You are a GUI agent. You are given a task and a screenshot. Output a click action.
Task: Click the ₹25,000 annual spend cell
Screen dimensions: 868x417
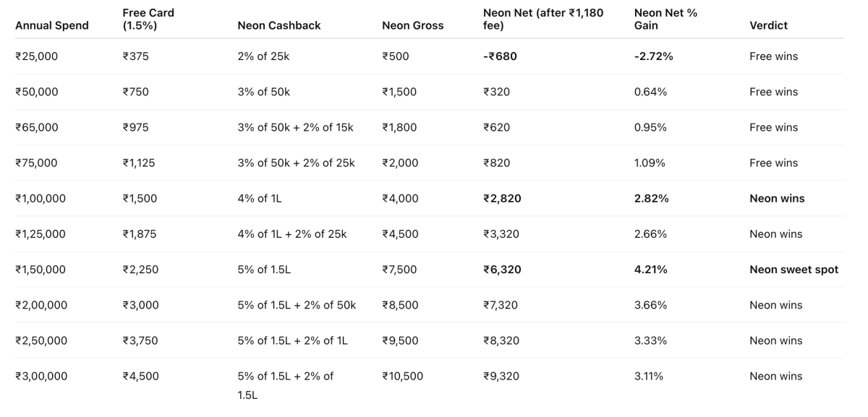coord(37,56)
